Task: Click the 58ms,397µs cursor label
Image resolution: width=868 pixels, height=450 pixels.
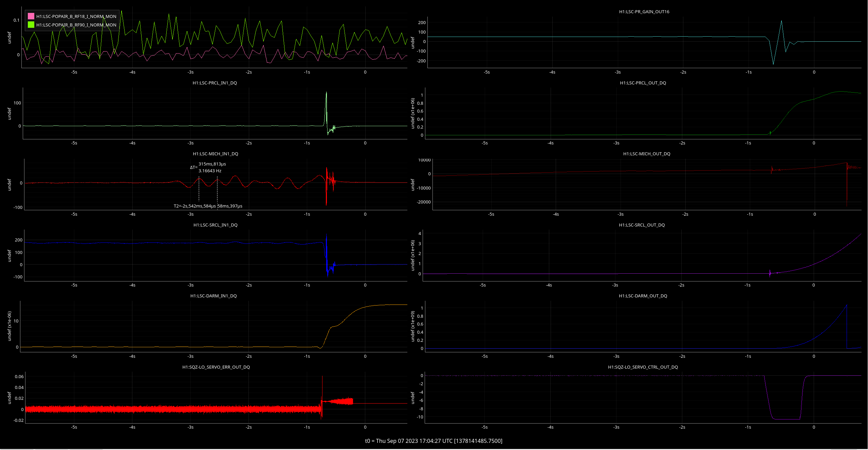Action: click(x=230, y=206)
